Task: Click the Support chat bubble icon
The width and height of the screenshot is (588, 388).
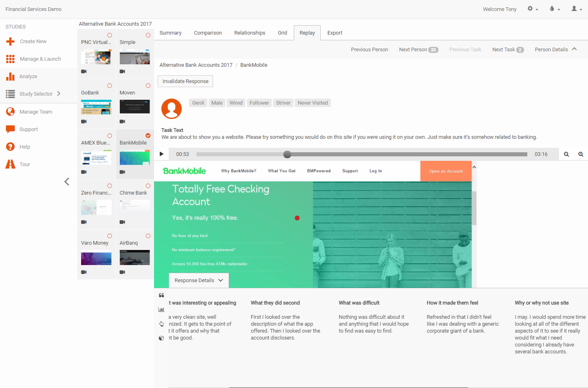Action: 11,129
